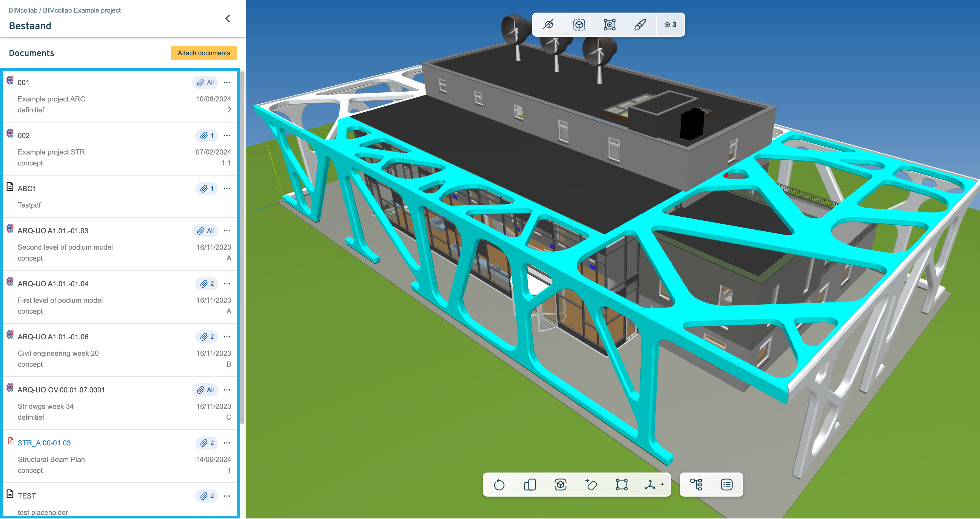Image resolution: width=980 pixels, height=519 pixels.
Task: Click the model icon beside ARQ-UO A1.01.-01.04
Action: pyautogui.click(x=10, y=282)
